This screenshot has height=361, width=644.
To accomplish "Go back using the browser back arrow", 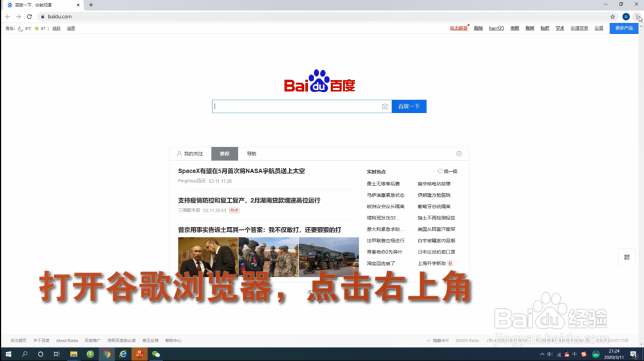I will tap(8, 17).
